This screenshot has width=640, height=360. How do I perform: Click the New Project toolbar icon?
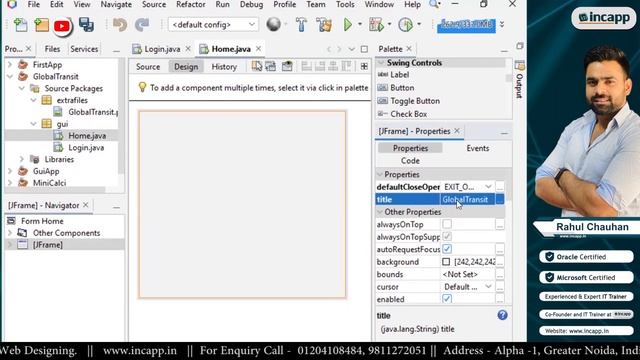click(41, 25)
